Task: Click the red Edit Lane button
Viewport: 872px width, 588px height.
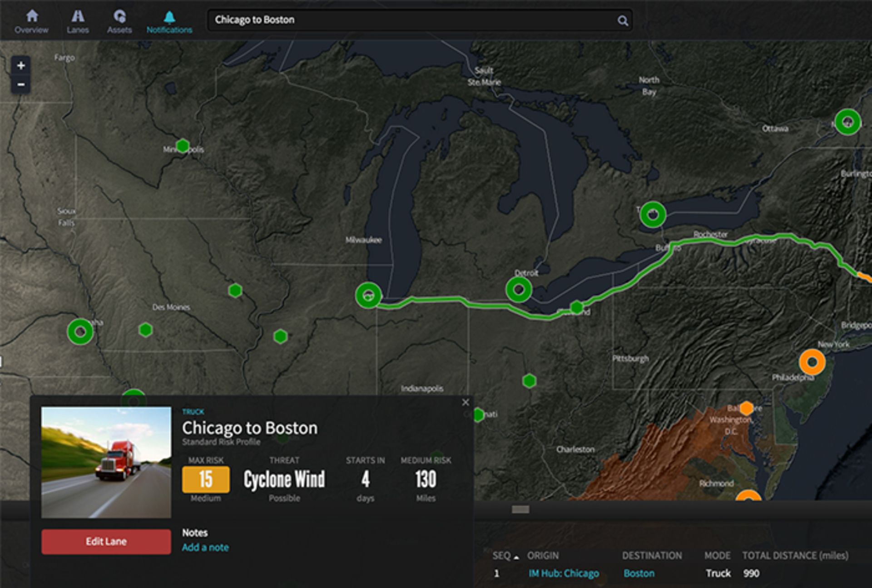Action: (x=106, y=541)
